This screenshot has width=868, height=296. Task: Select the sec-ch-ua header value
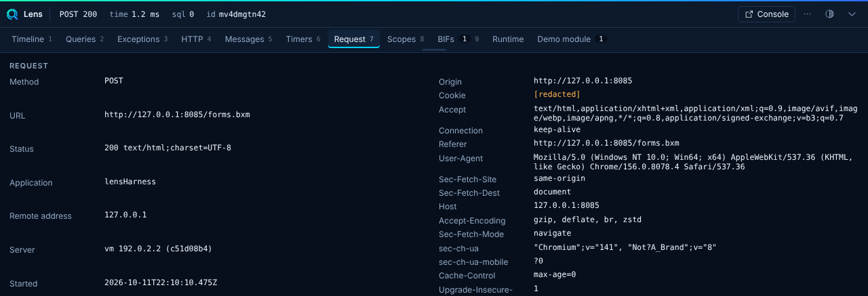pyautogui.click(x=625, y=247)
